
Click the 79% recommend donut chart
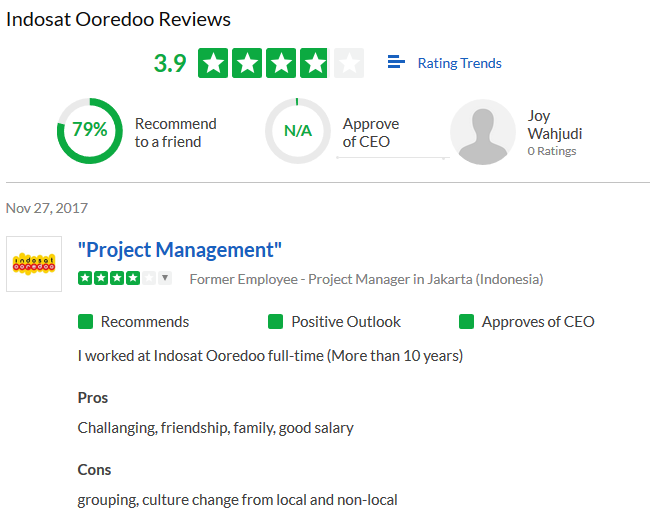[x=90, y=131]
